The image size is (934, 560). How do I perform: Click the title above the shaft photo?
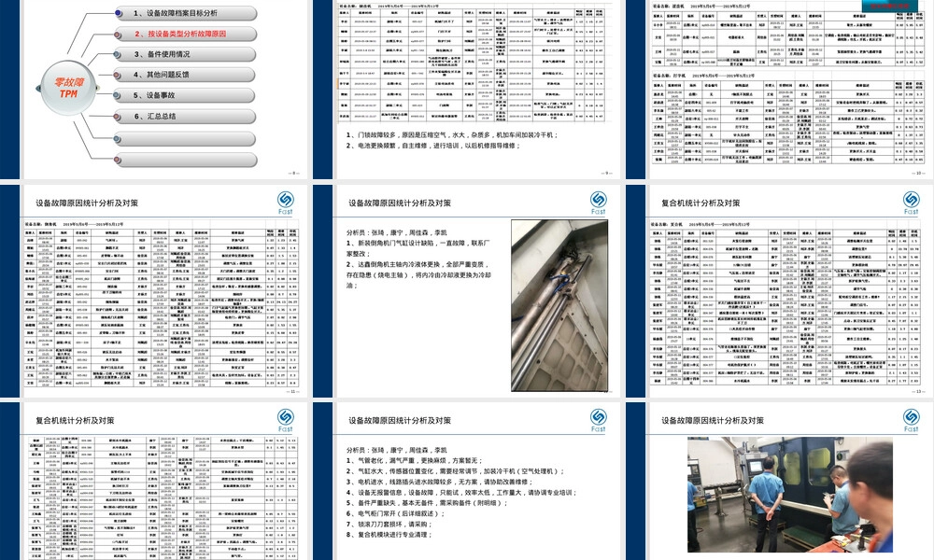point(400,203)
